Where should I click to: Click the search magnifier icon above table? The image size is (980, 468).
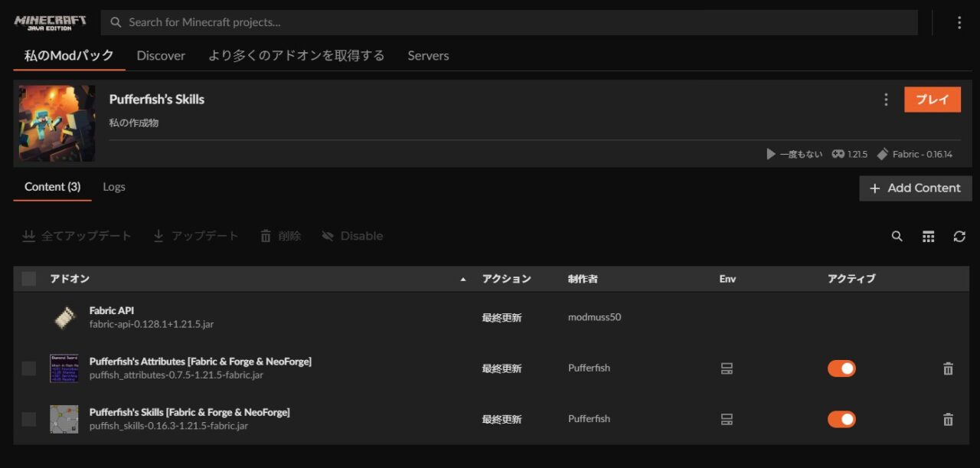897,237
